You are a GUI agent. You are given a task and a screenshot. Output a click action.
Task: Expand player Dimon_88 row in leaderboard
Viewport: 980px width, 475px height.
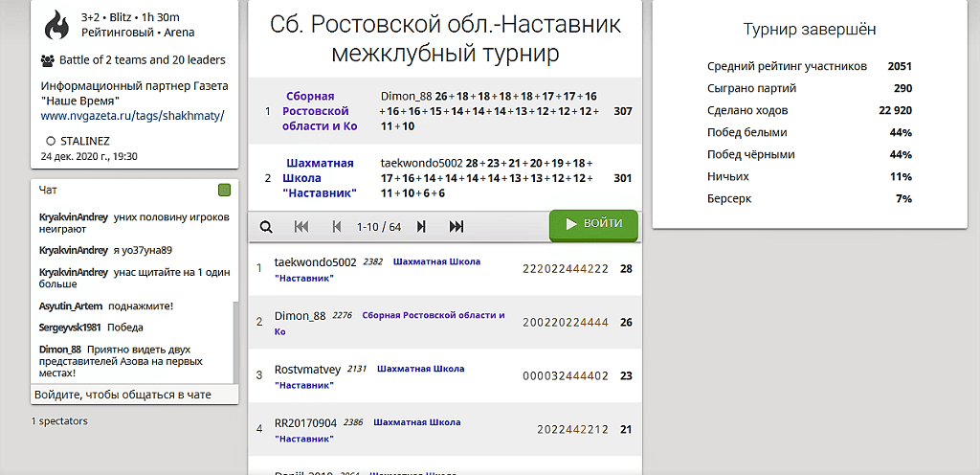click(300, 316)
